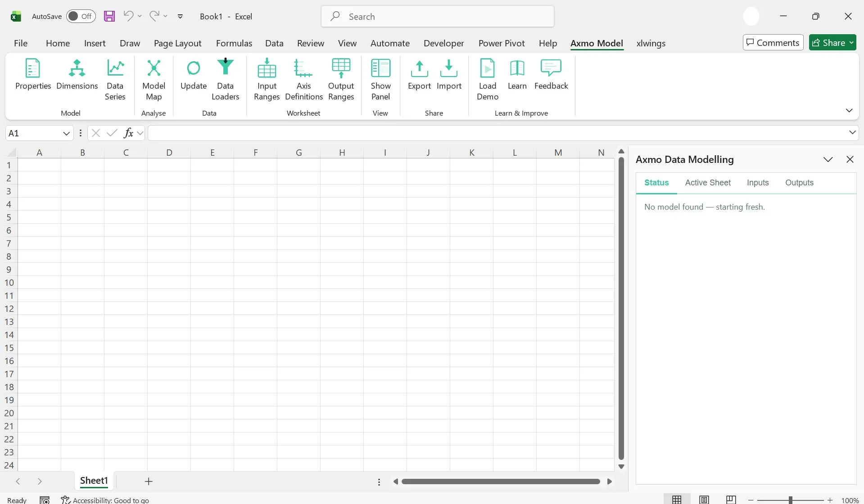The width and height of the screenshot is (864, 504).
Task: Export the model
Action: click(419, 75)
